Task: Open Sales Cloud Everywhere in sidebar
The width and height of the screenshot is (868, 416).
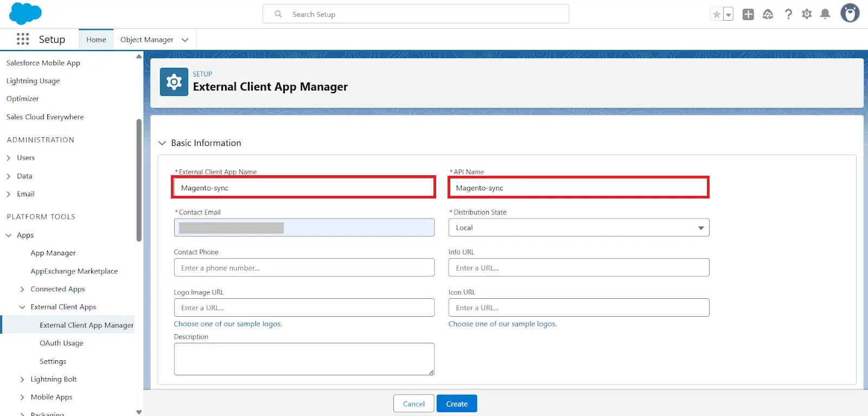Action: pyautogui.click(x=45, y=117)
